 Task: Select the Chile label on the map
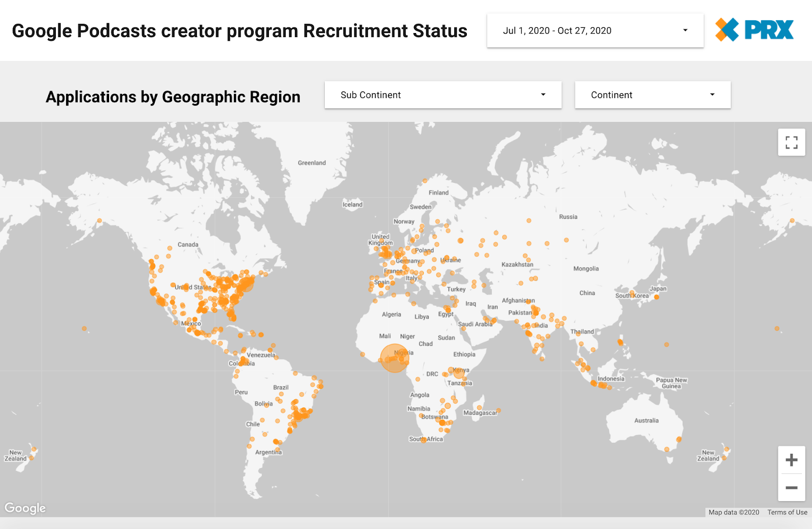coord(253,424)
